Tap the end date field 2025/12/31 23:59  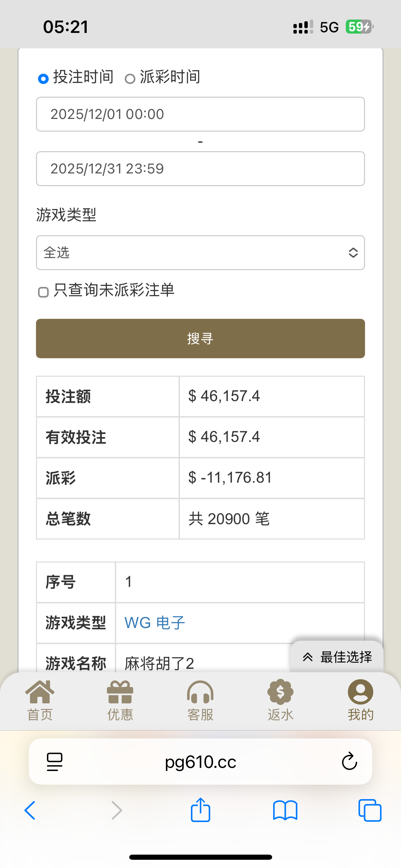(x=200, y=169)
